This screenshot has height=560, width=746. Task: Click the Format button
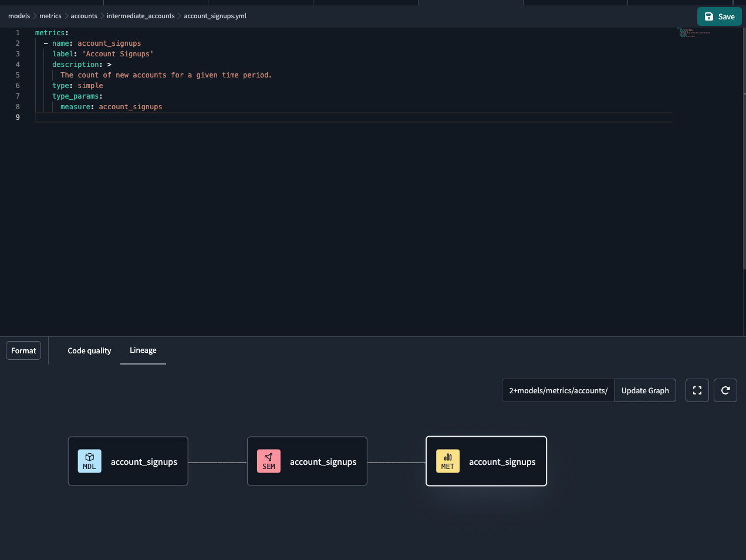point(23,350)
